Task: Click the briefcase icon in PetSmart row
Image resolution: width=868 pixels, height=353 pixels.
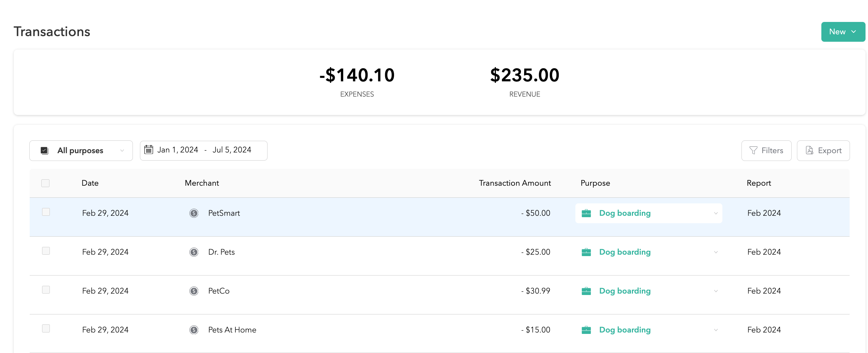Action: [586, 213]
